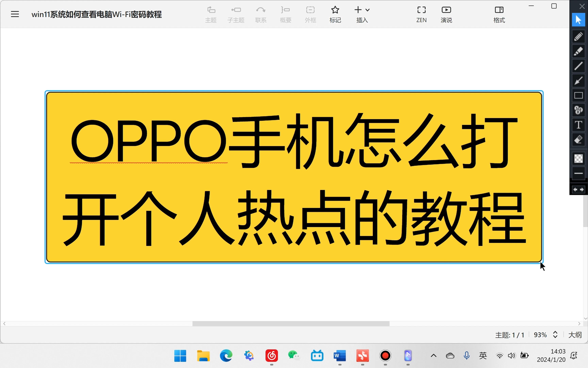Switch to Microsoft Word on taskbar
Viewport: 588px width, 368px height.
click(340, 356)
